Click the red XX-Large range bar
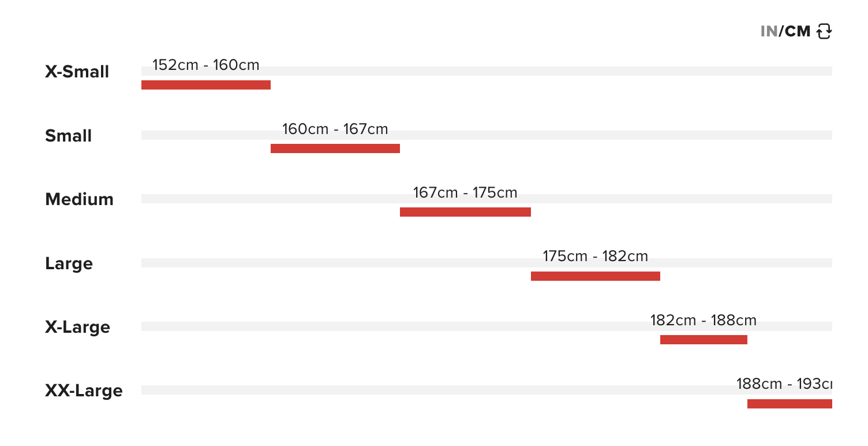This screenshot has height=446, width=868. click(790, 404)
